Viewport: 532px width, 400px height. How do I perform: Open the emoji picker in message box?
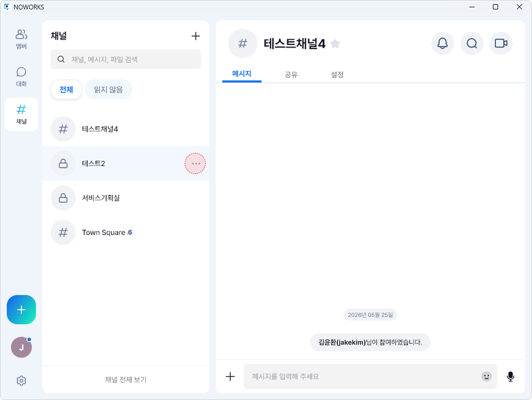coord(486,377)
